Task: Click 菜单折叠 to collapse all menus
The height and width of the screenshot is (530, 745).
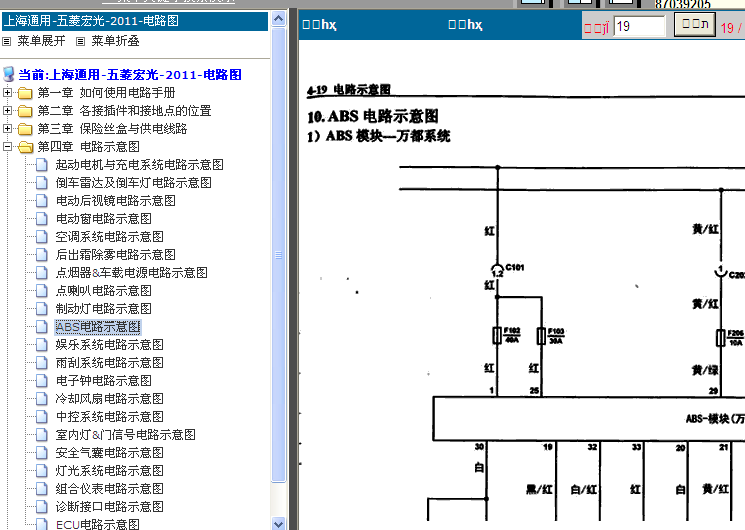Action: click(115, 41)
